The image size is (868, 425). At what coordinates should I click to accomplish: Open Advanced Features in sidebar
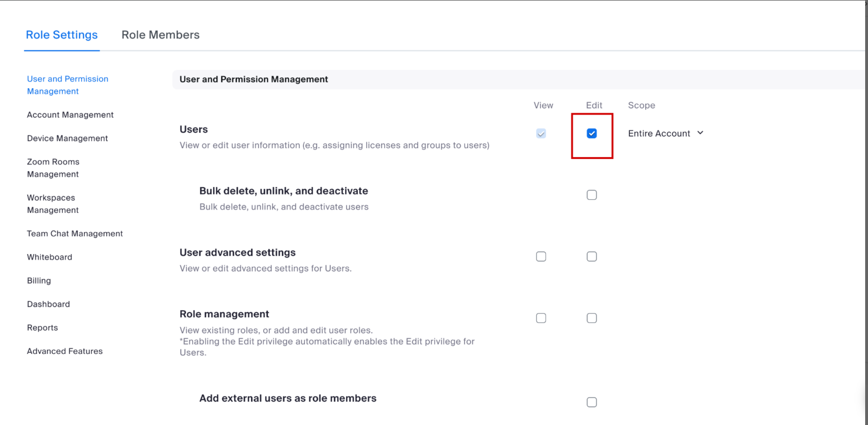[x=65, y=351]
